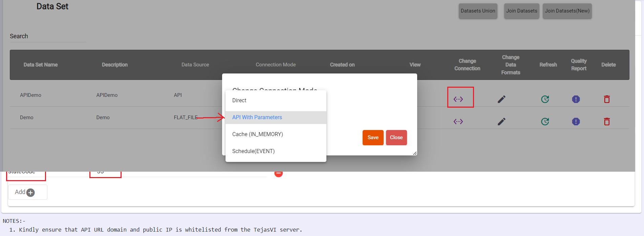The width and height of the screenshot is (644, 236).
Task: Remove parameter row with red minus icon
Action: pyautogui.click(x=278, y=174)
